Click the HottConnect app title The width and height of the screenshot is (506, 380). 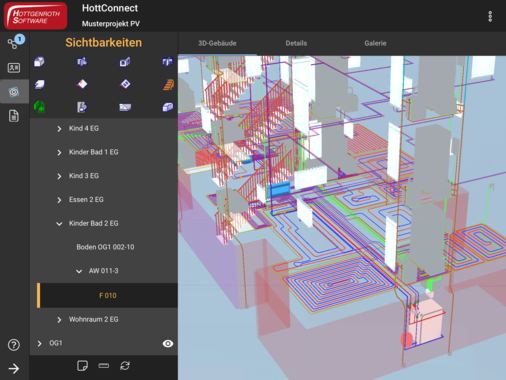point(110,8)
